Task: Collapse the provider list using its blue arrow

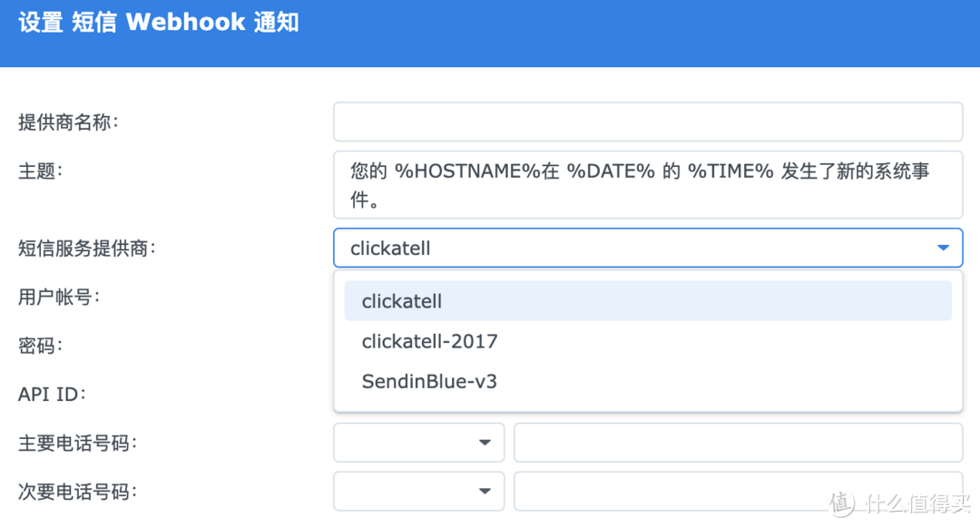Action: click(x=943, y=248)
